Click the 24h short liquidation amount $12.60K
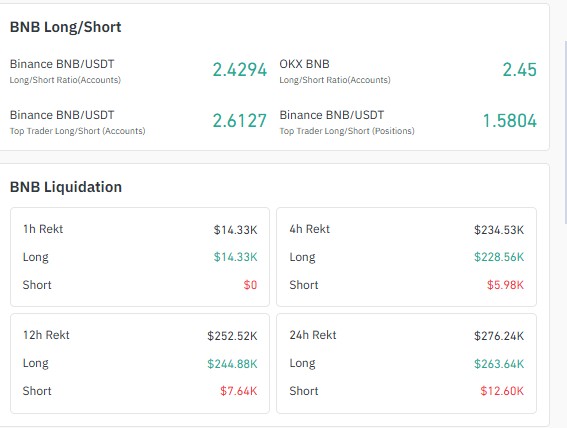The height and width of the screenshot is (428, 567). pyautogui.click(x=502, y=391)
